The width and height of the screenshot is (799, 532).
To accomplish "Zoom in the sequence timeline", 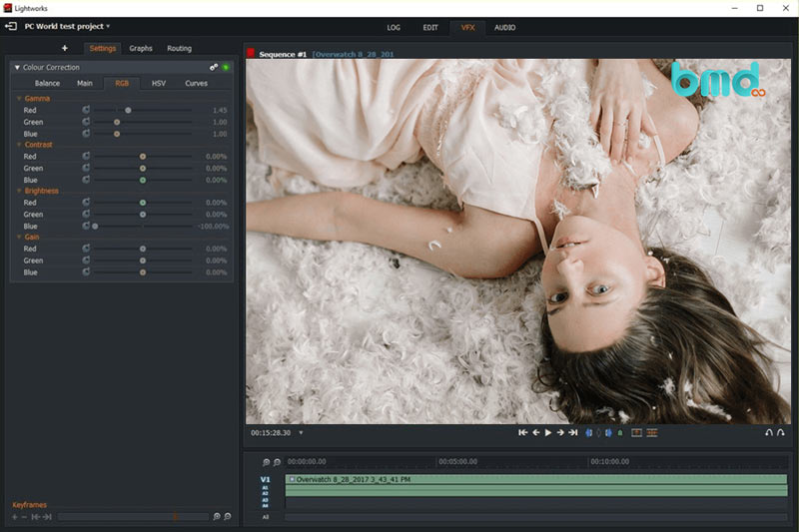I will (266, 462).
